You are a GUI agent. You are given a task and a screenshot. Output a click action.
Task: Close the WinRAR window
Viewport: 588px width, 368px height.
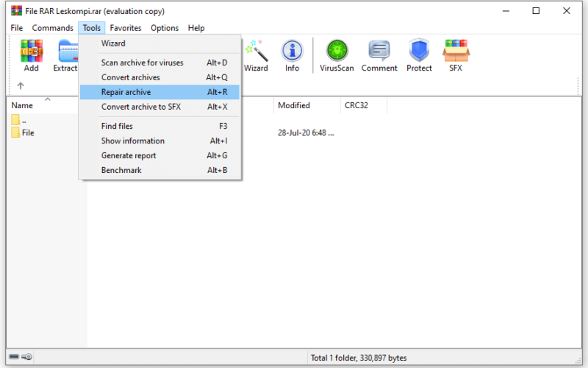(566, 11)
